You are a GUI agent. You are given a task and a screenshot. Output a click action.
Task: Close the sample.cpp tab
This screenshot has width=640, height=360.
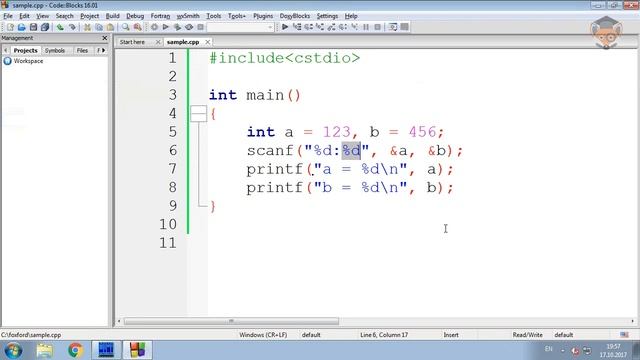(x=208, y=42)
